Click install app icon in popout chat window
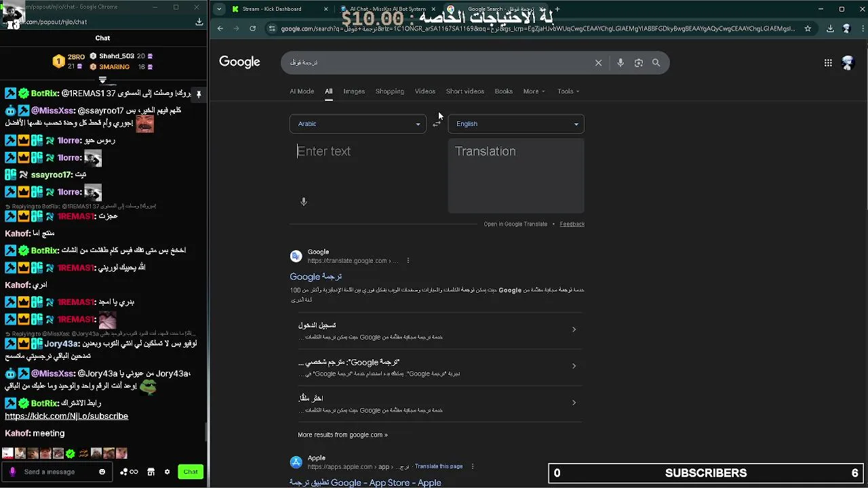This screenshot has width=868, height=488. [199, 22]
